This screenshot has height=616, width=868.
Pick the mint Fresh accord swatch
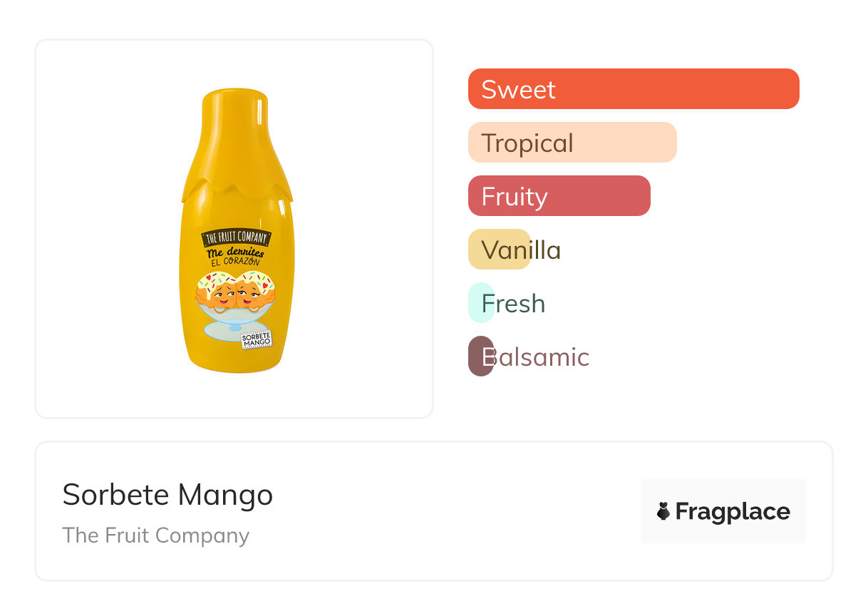pyautogui.click(x=481, y=303)
